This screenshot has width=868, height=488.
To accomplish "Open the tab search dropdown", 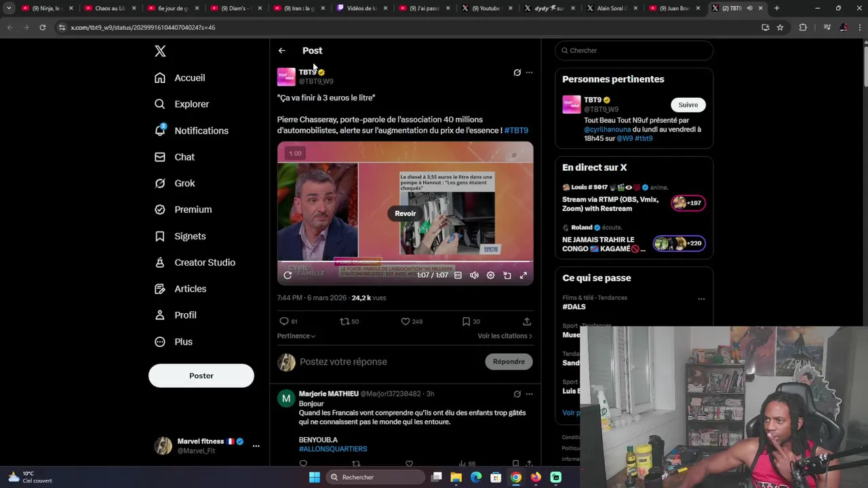I will click(9, 8).
